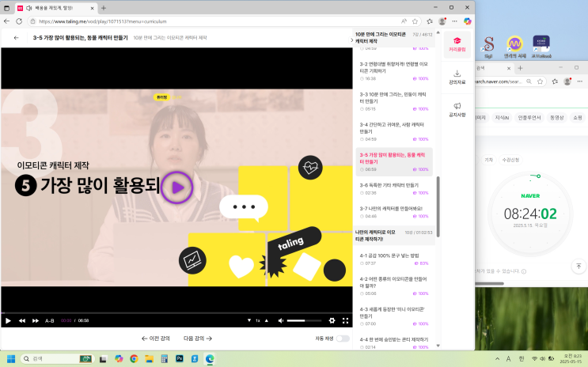Image resolution: width=588 pixels, height=367 pixels.
Task: Open tab actions menu in front Edge window
Action: [x=6, y=8]
